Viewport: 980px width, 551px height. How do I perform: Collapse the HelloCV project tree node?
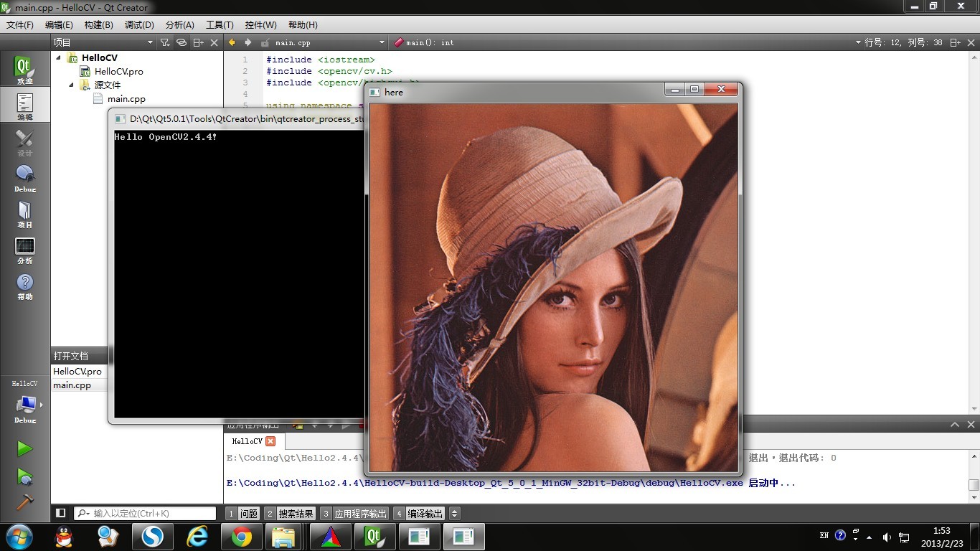coord(59,57)
